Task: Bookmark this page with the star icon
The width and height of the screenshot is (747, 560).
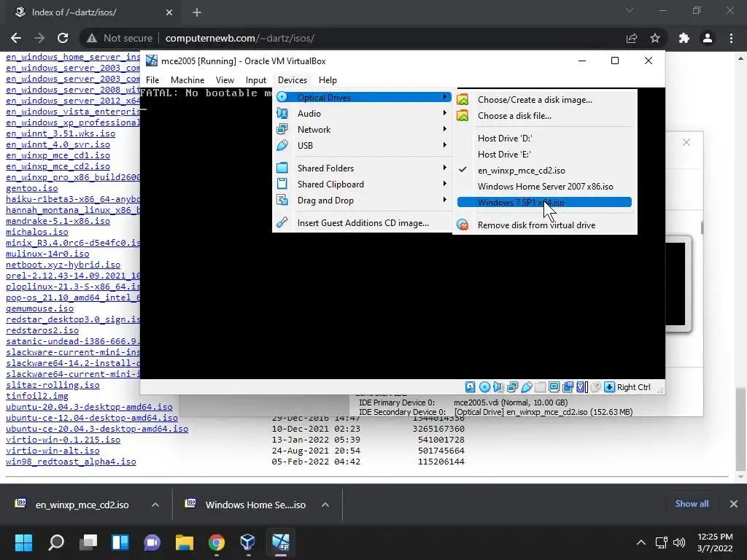Action: (655, 38)
